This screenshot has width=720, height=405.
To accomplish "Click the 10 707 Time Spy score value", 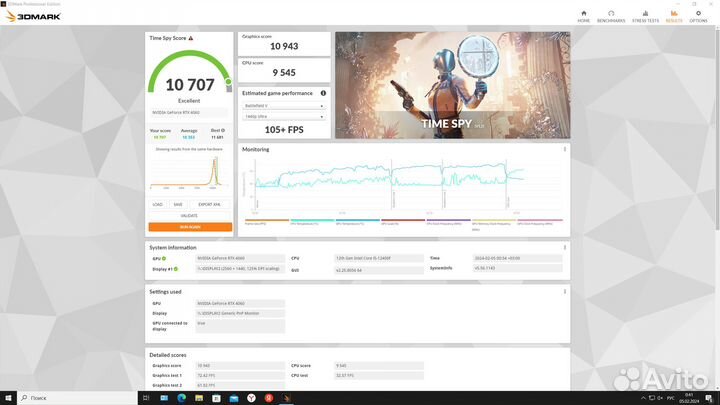I will point(190,85).
